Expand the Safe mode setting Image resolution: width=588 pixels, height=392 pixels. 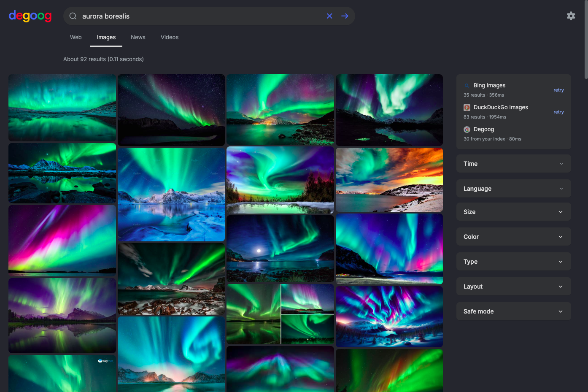(x=514, y=311)
